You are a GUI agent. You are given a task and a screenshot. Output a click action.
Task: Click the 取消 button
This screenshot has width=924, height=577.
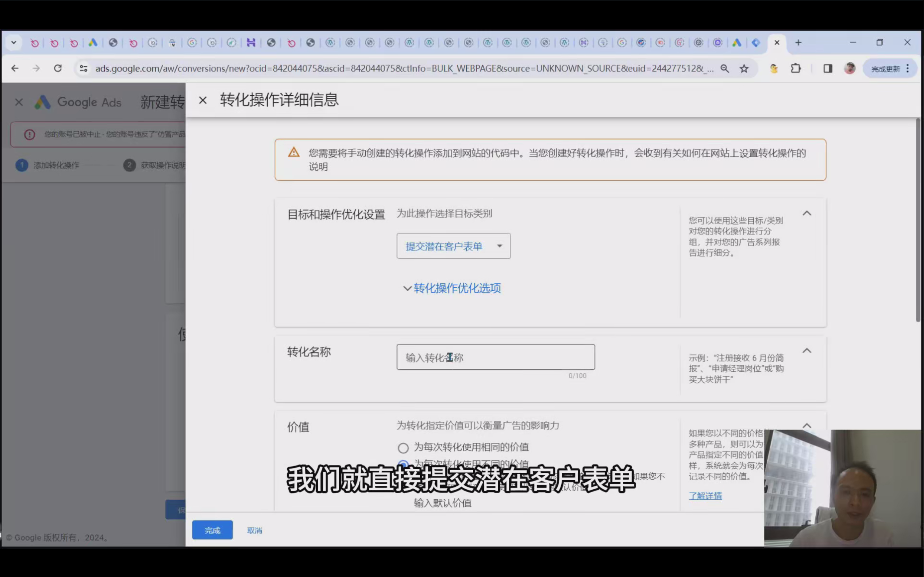coord(254,530)
